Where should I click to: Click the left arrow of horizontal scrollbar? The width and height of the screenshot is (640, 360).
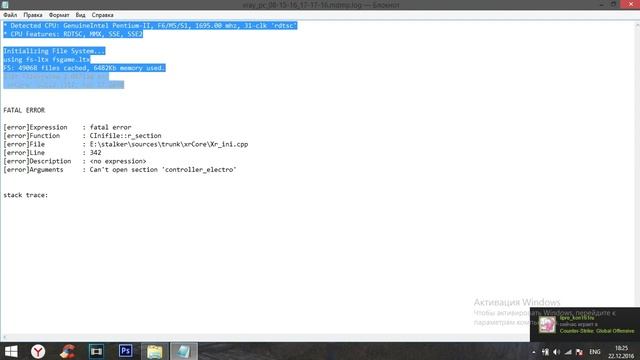click(4, 338)
